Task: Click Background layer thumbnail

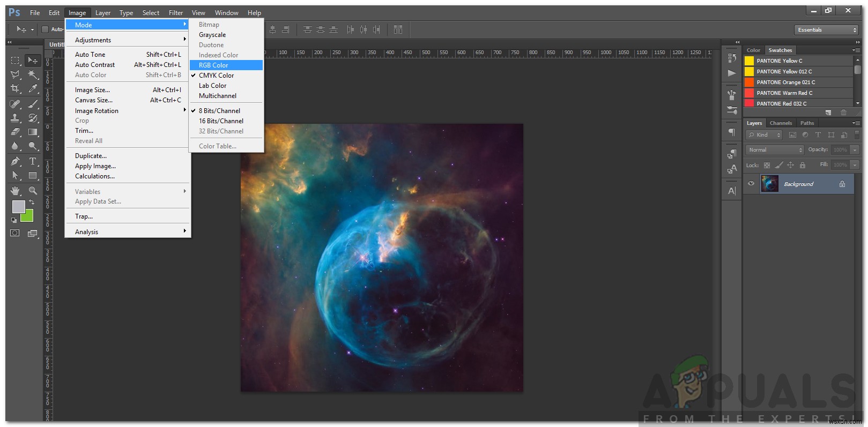Action: click(x=769, y=184)
